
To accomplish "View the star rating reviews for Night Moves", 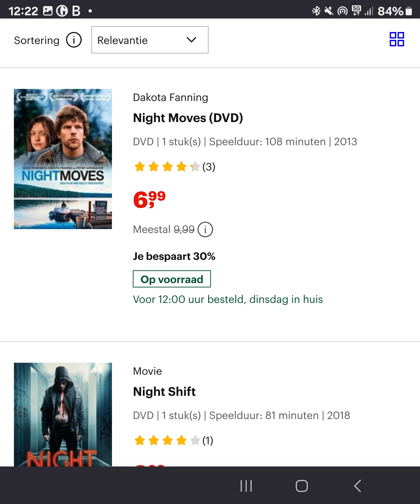I will [174, 167].
